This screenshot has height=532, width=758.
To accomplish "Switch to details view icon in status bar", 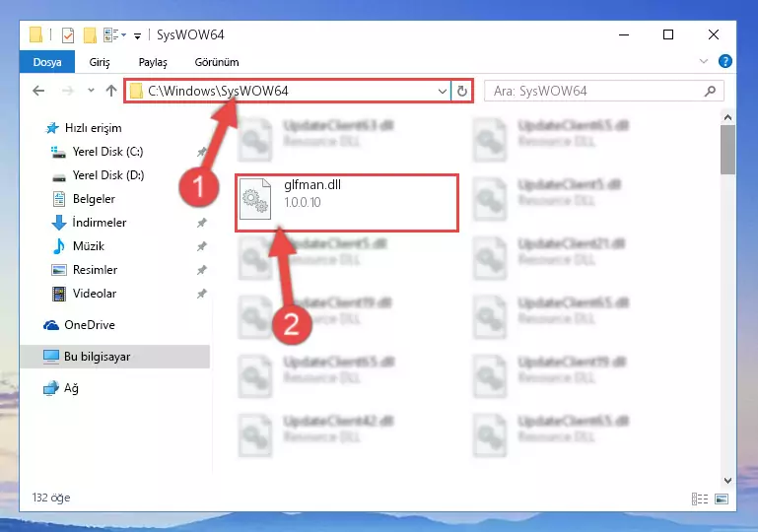I will pyautogui.click(x=700, y=499).
